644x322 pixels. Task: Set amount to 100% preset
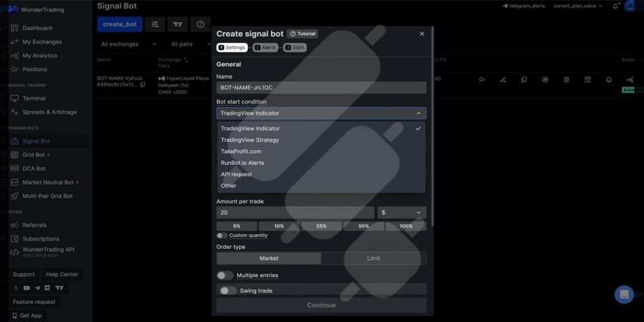click(x=406, y=226)
